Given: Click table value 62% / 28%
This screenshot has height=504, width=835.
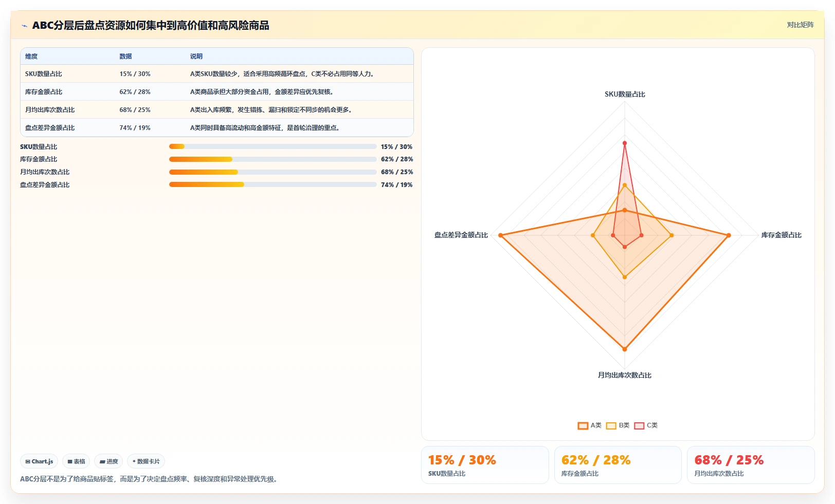Looking at the screenshot, I should pos(135,92).
